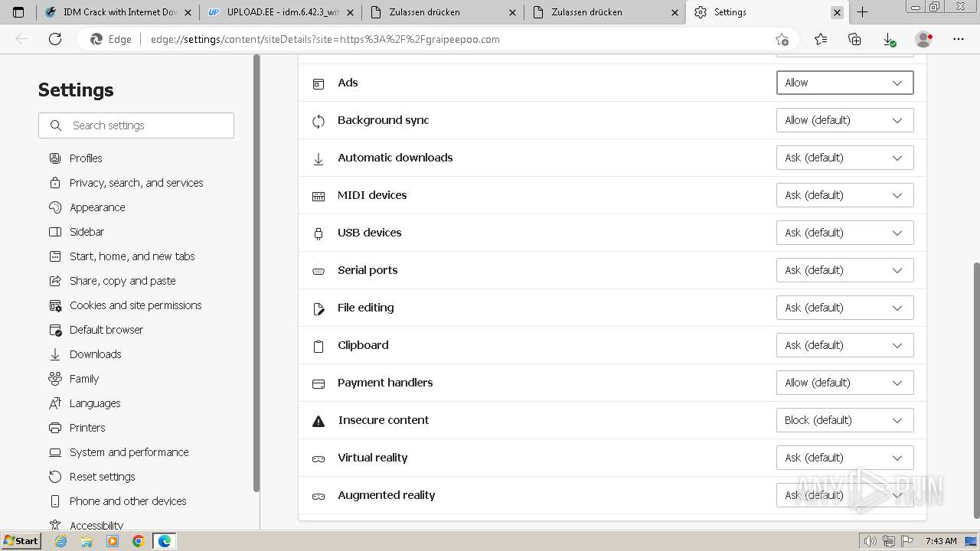Open the Favorites list icon
The height and width of the screenshot is (551, 980).
pyautogui.click(x=821, y=39)
